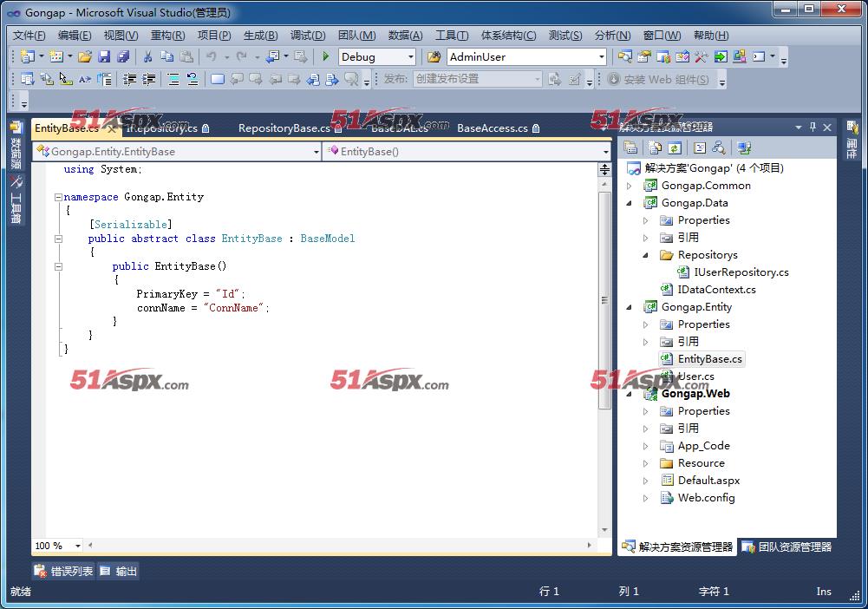Open the Properties Window toolbar icon
This screenshot has height=609, width=868.
click(x=643, y=56)
